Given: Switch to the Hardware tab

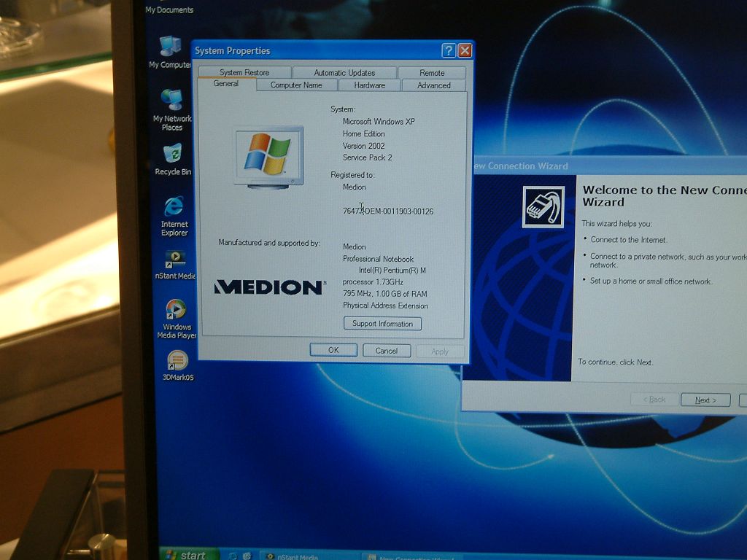Looking at the screenshot, I should (x=370, y=85).
